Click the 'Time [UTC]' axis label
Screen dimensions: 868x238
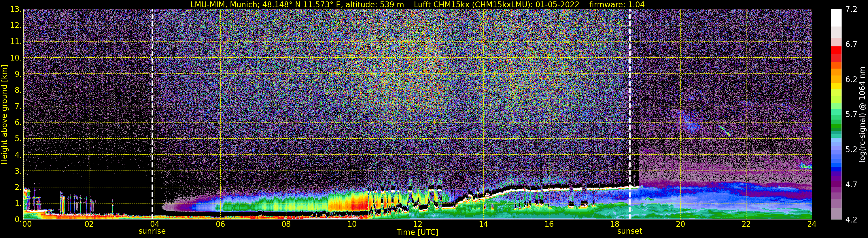pyautogui.click(x=417, y=232)
